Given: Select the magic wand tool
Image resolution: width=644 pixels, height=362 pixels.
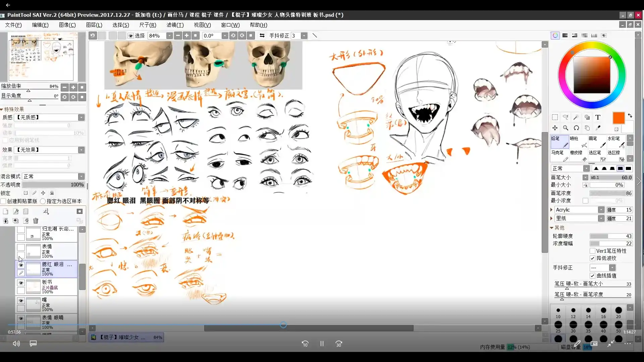Looking at the screenshot, I should click(x=576, y=117).
